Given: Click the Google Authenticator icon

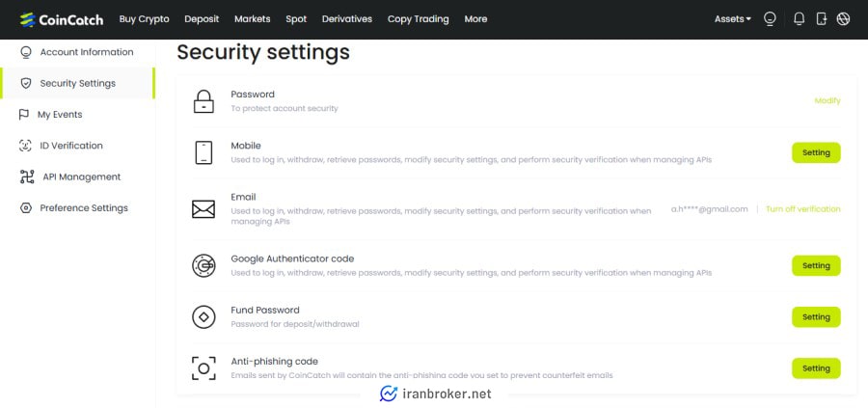Looking at the screenshot, I should click(x=203, y=265).
